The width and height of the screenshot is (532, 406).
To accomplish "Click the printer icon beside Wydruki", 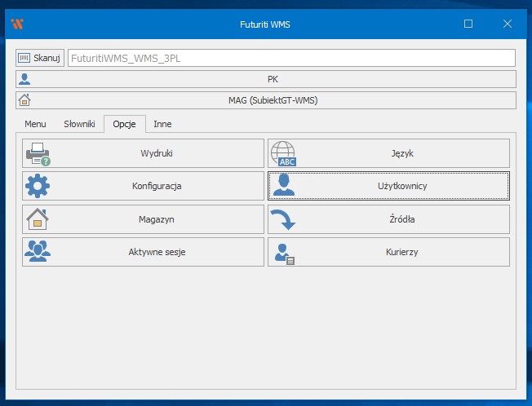I will [38, 153].
